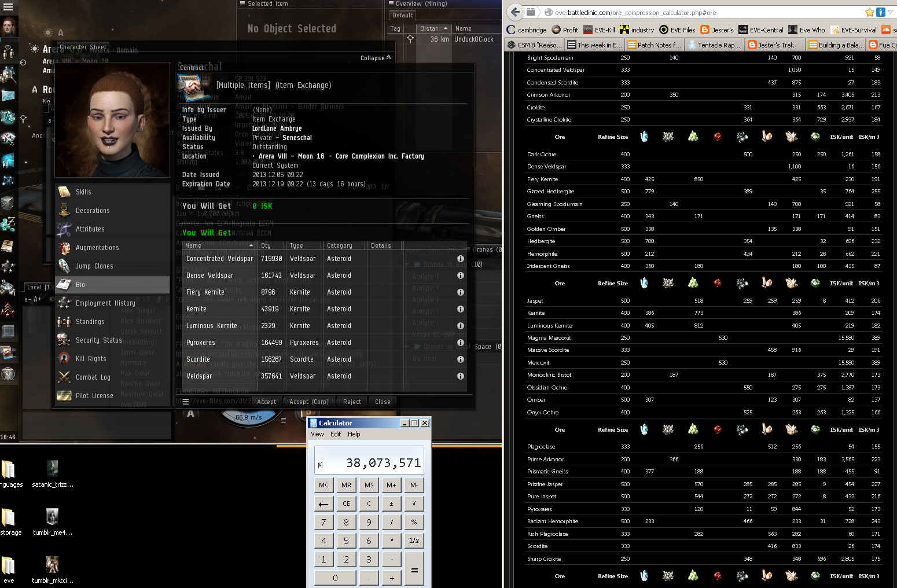897x588 pixels.
Task: Select the Bio section
Action: 113,285
